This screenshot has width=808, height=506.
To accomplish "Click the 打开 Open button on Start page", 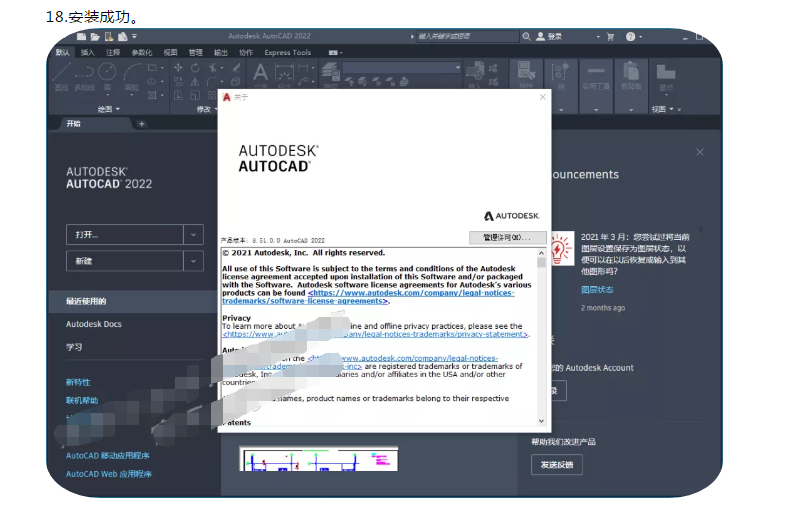I will [x=125, y=234].
